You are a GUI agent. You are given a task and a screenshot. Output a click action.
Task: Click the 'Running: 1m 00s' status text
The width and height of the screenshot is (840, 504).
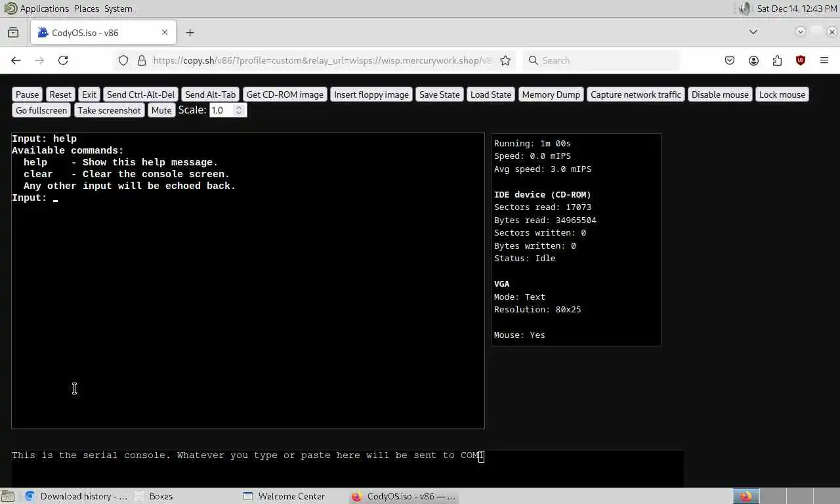532,143
